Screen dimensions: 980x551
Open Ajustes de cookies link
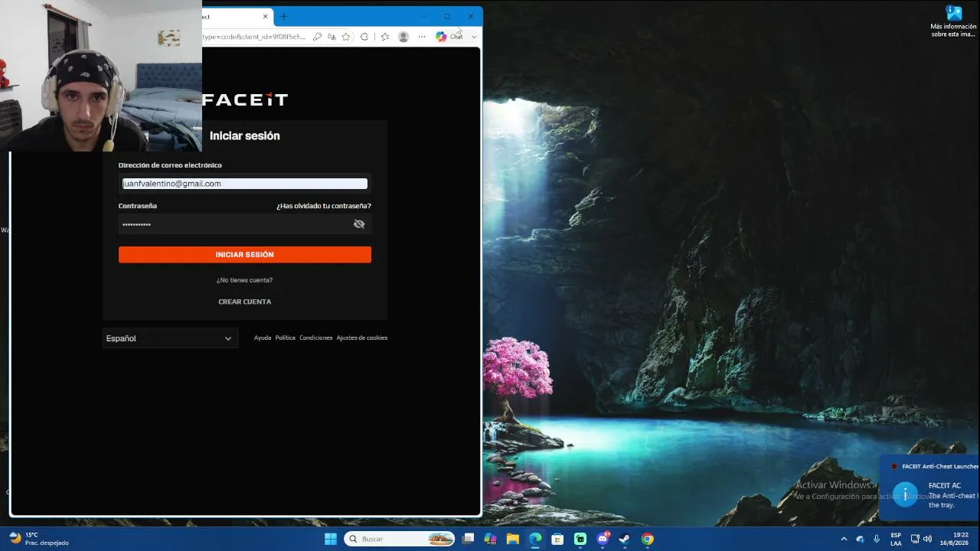[362, 337]
